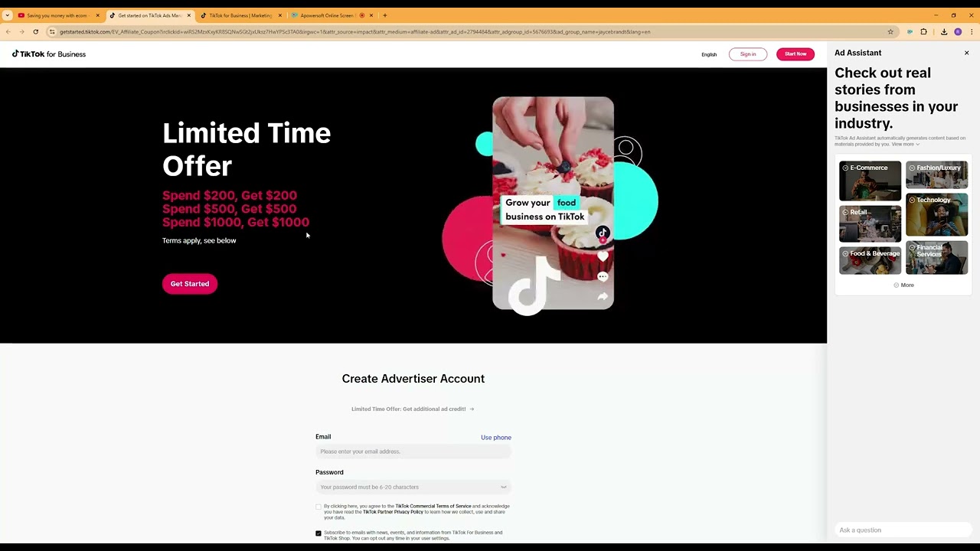Viewport: 980px width, 551px height.
Task: Open the English language selector
Action: (x=709, y=54)
